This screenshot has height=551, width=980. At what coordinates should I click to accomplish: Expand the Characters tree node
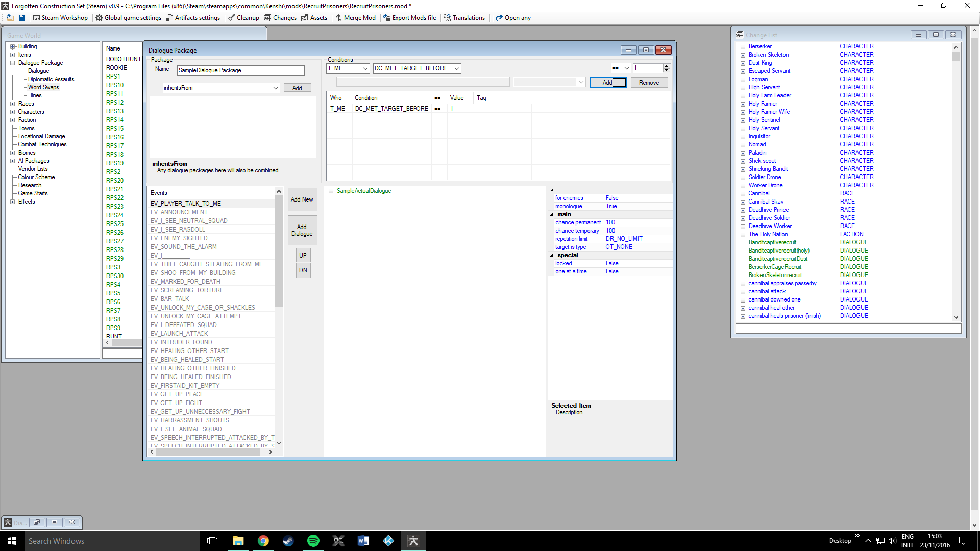[13, 112]
